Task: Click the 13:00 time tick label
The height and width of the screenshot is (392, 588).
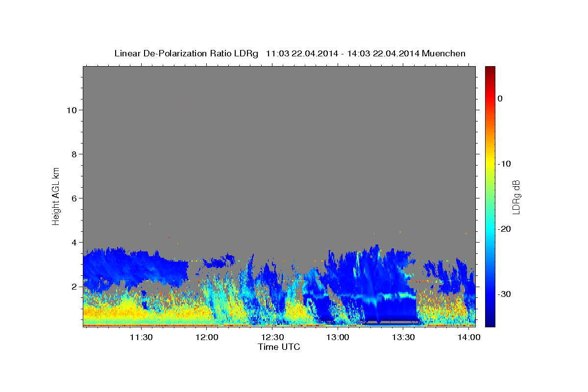Action: tap(338, 338)
